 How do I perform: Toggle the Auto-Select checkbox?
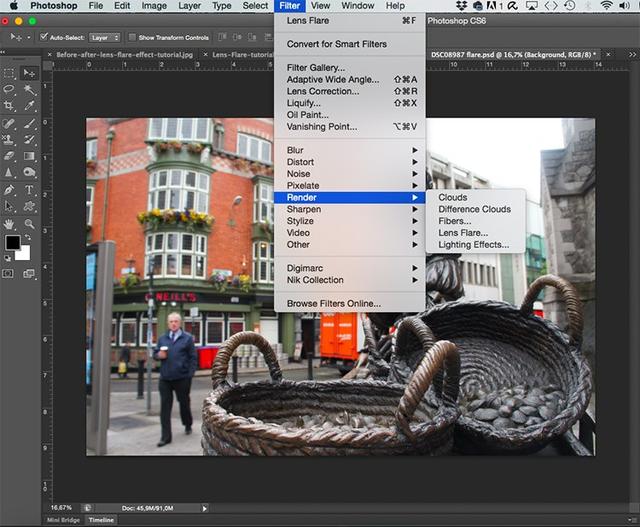(x=44, y=37)
